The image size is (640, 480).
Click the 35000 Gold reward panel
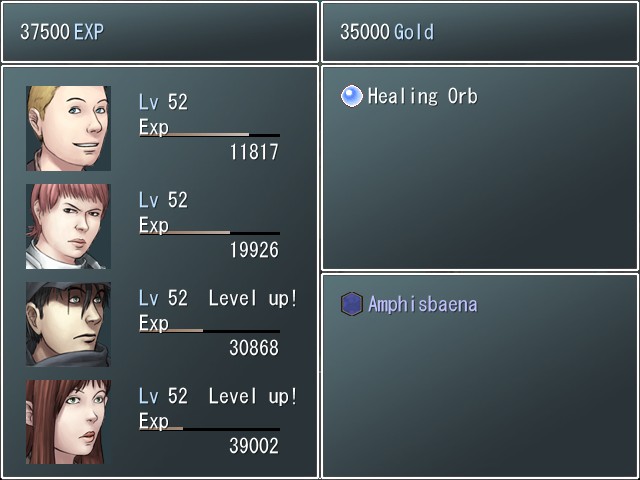pyautogui.click(x=480, y=32)
